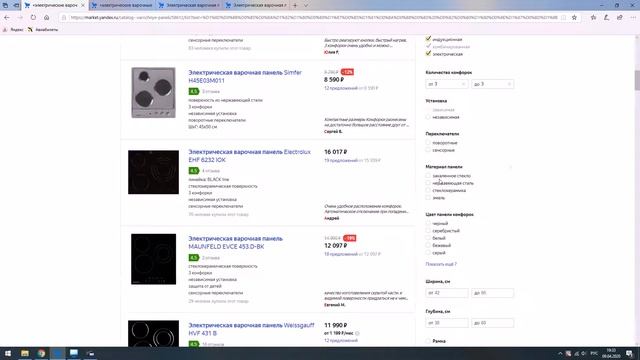Open the MAUNFELD hob thumbnail image
This screenshot has height=360, width=640.
tap(153, 259)
